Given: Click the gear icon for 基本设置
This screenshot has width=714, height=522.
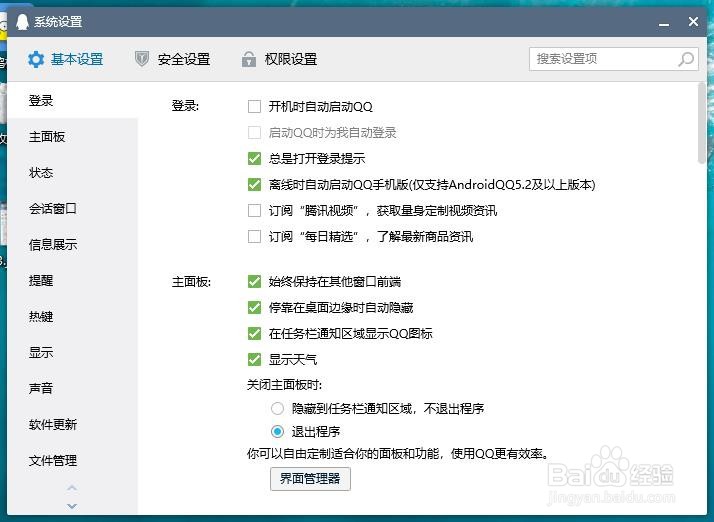Looking at the screenshot, I should 36,59.
